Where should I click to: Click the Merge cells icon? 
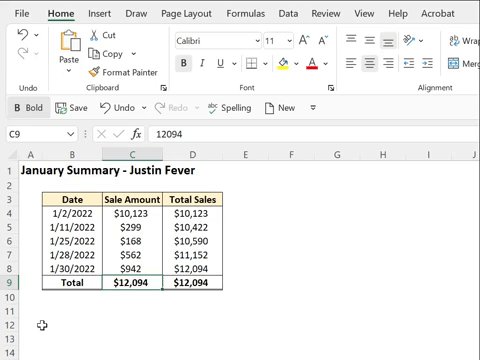453,63
